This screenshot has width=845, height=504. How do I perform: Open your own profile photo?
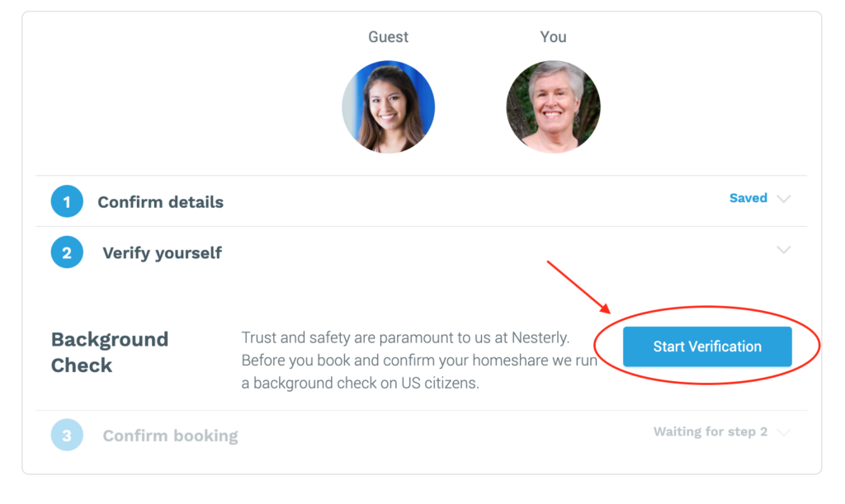click(553, 106)
